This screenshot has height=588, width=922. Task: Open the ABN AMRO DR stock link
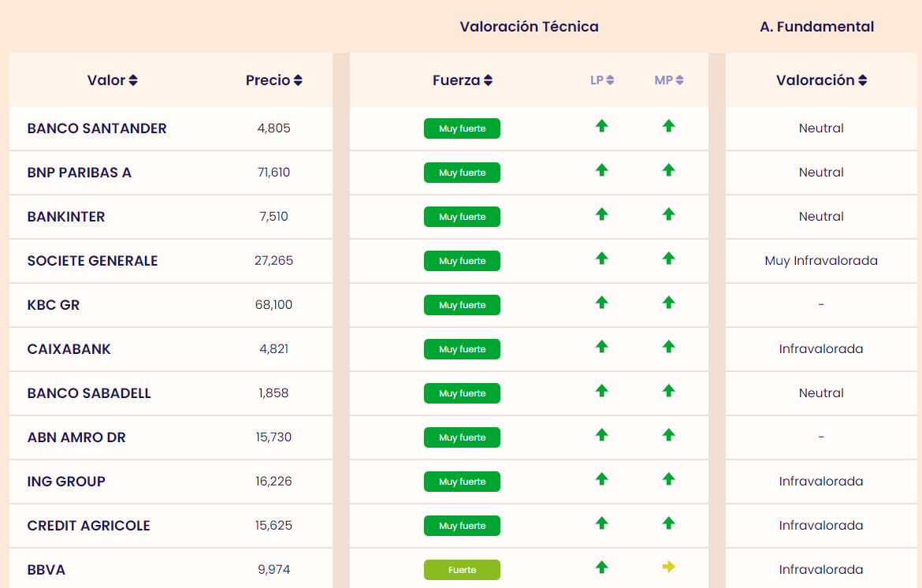pyautogui.click(x=76, y=437)
